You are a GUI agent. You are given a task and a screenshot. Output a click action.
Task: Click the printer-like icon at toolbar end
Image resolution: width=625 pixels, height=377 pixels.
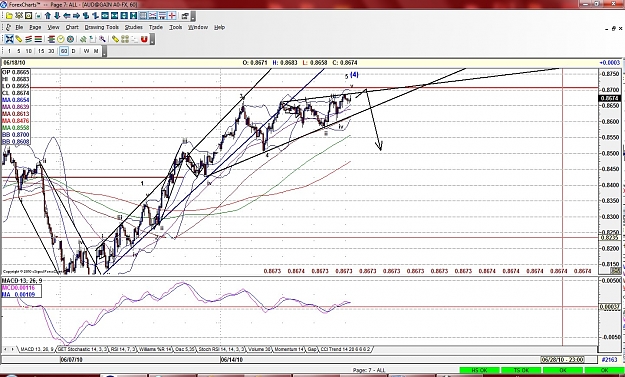[x=185, y=16]
